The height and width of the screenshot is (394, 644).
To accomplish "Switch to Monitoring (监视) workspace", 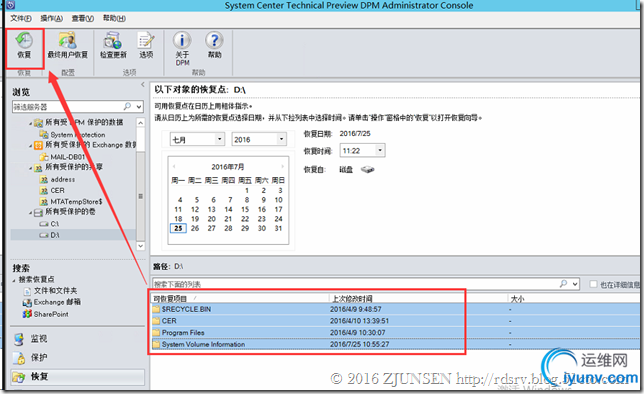I will tap(39, 339).
